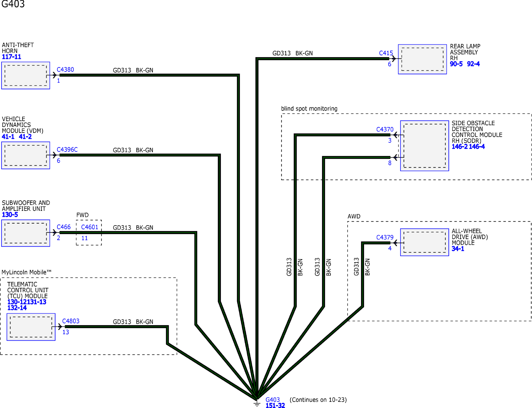The image size is (532, 408).
Task: Click pin 3 of connector C4370
Action: (x=390, y=140)
